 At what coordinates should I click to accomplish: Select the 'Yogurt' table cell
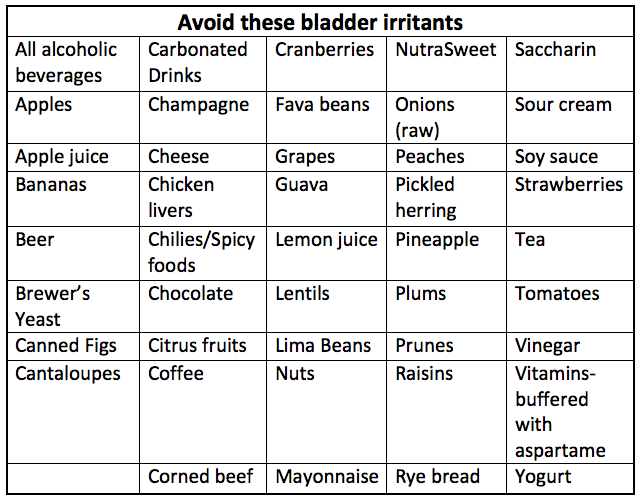543,477
